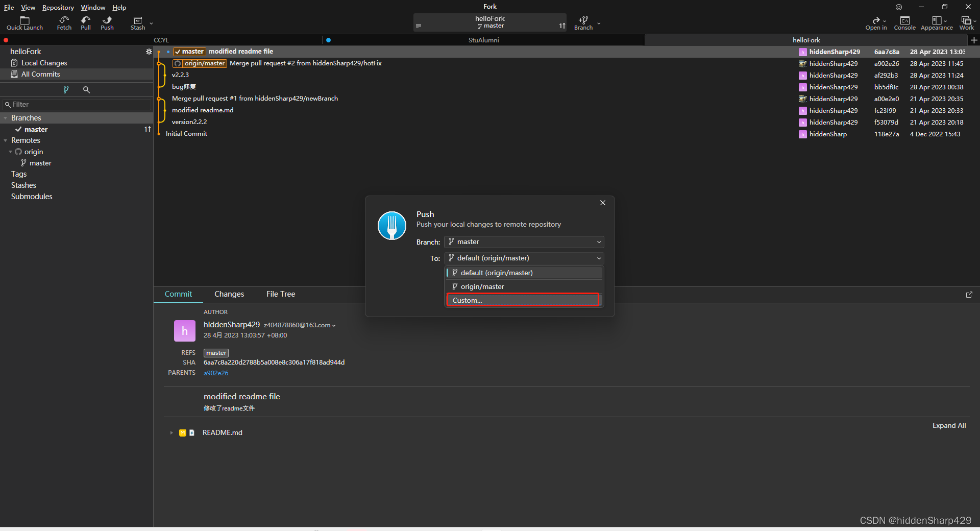This screenshot has width=980, height=531.
Task: Click the Appearance toolbar icon
Action: (x=937, y=23)
